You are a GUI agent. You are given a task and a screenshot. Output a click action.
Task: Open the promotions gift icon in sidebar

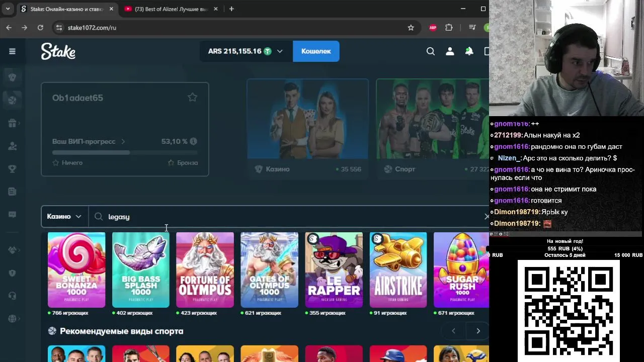pyautogui.click(x=12, y=123)
